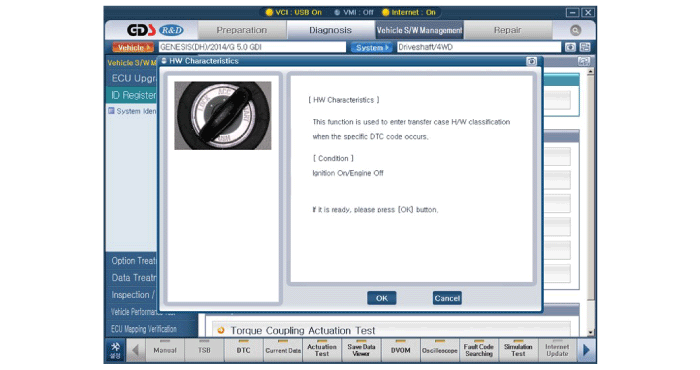Screen dimensions: 700x370
Task: Advance bottom toolbar with right arrow
Action: (586, 350)
